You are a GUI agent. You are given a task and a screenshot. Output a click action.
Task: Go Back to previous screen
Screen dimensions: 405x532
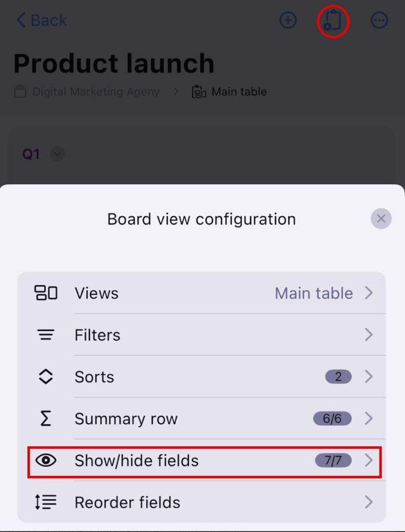click(42, 20)
